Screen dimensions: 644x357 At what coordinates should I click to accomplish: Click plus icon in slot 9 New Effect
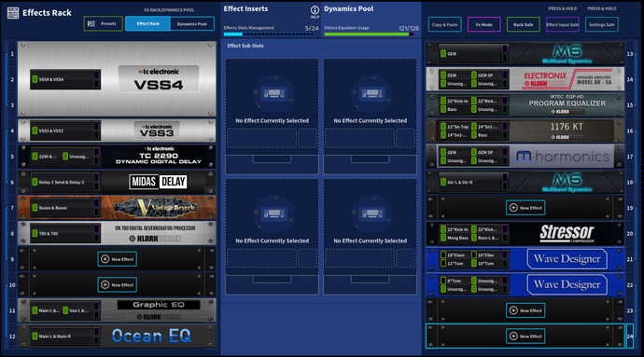105,259
